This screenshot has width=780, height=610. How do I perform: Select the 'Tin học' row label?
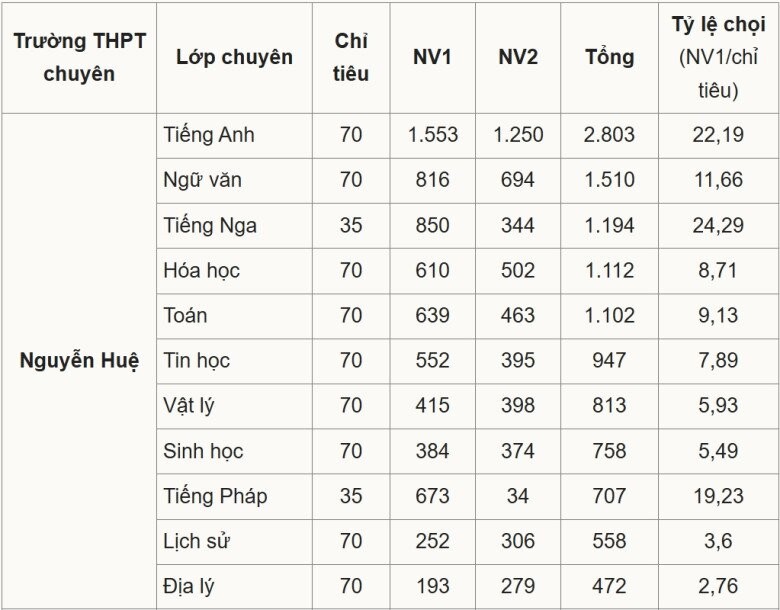[x=197, y=361]
